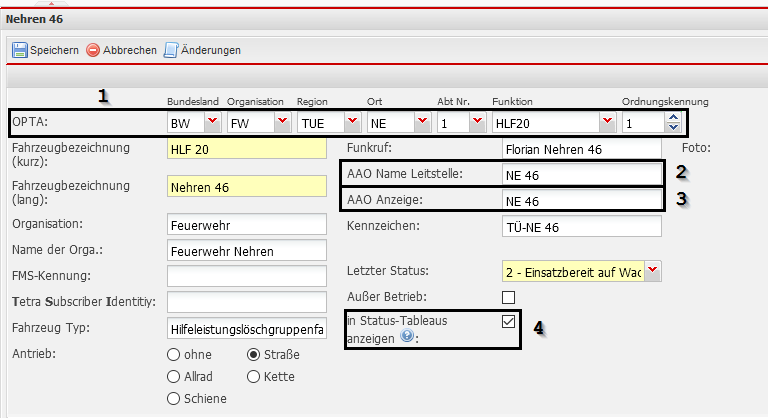768x418 pixels.
Task: Enable the Außer Betrieb checkbox
Action: point(508,297)
